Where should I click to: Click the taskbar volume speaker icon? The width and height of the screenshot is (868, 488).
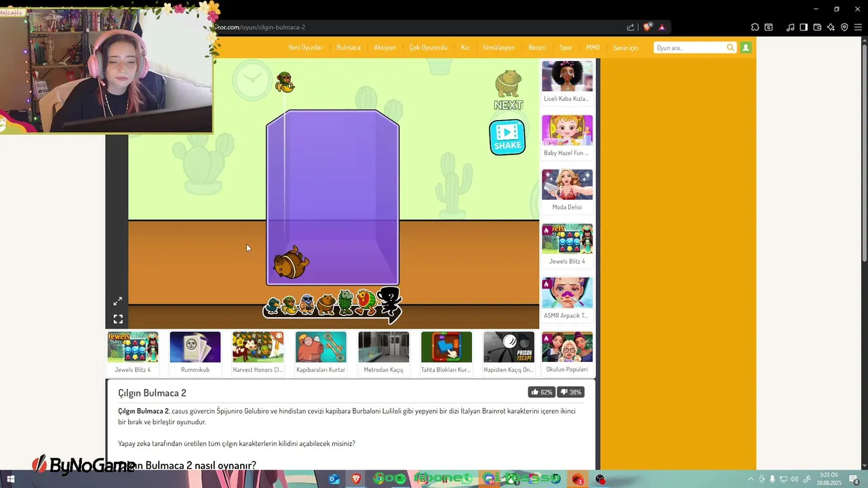pyautogui.click(x=794, y=479)
